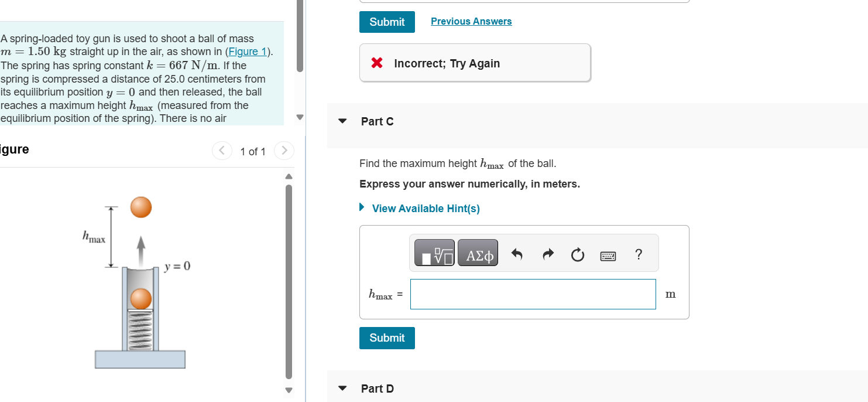This screenshot has width=868, height=402.
Task: Click the h max answer input field
Action: pos(533,294)
